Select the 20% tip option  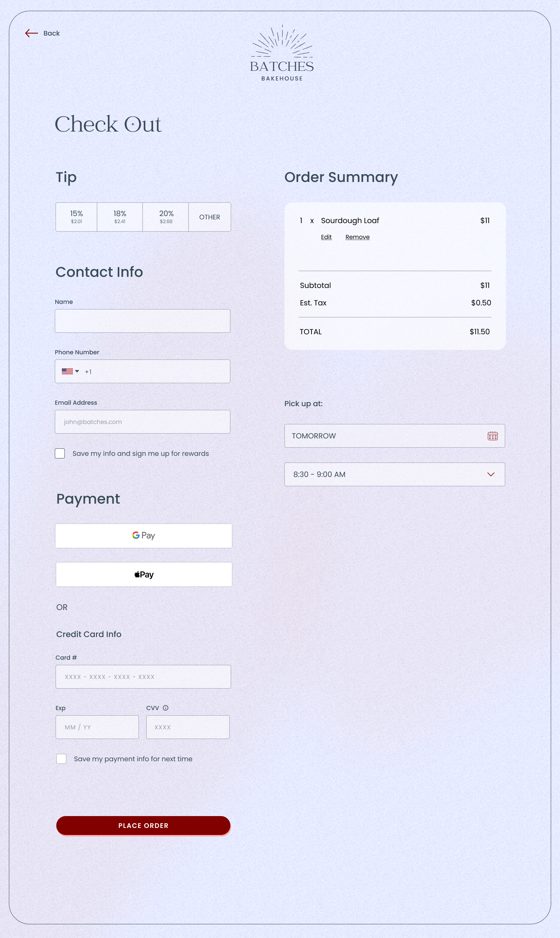point(166,217)
